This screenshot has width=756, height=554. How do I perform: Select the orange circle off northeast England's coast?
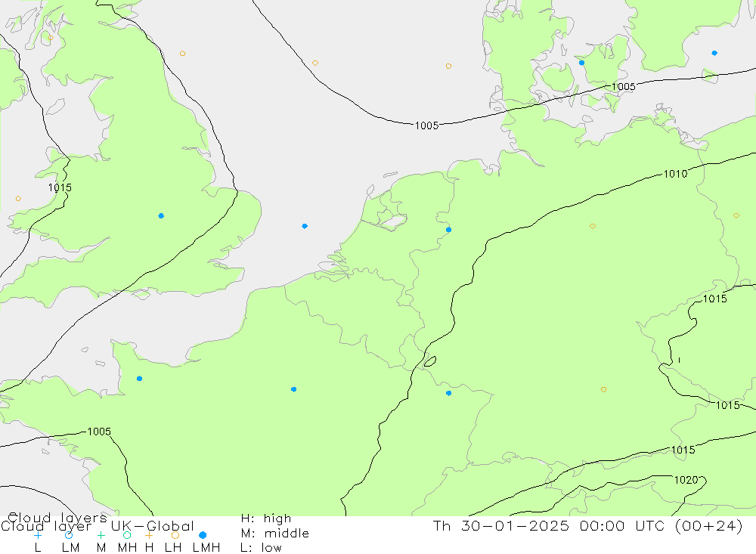pos(182,54)
